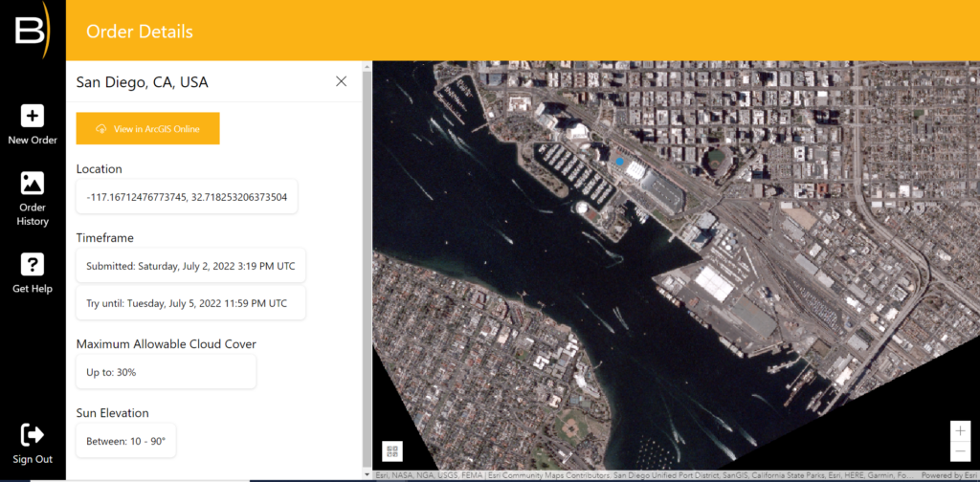This screenshot has width=980, height=482.
Task: Open Order History from the sidebar
Action: coord(33,184)
